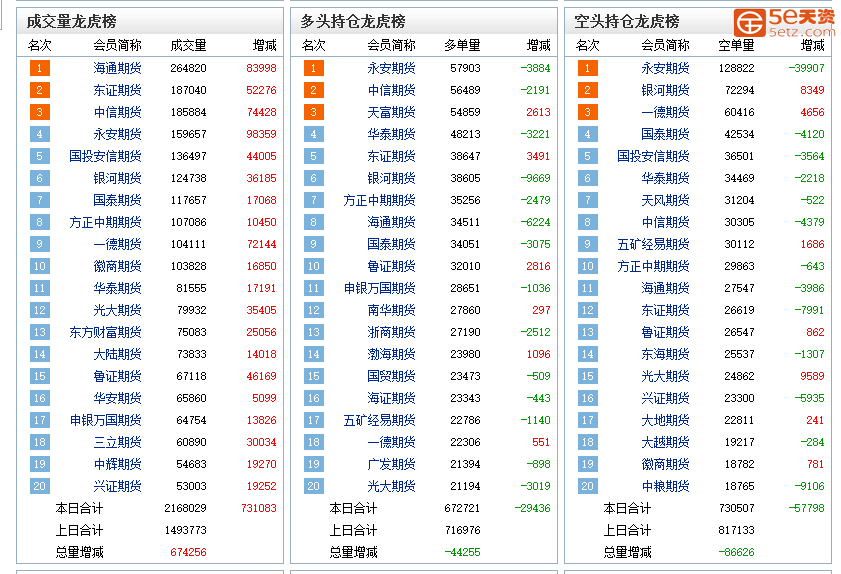Open 海通期货 link in 成交量龙虎榜
This screenshot has height=574, width=841.
pyautogui.click(x=117, y=68)
